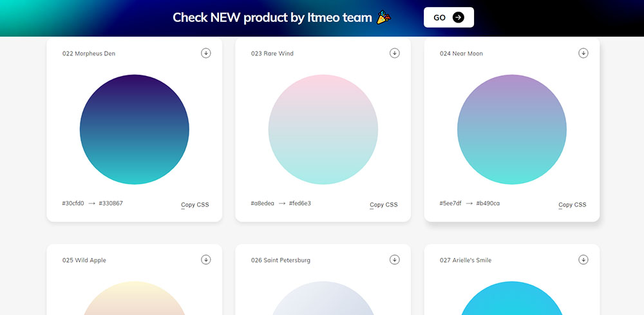Click the '025 Wild Apple' title
Screen dimensions: 644x315
click(84, 260)
